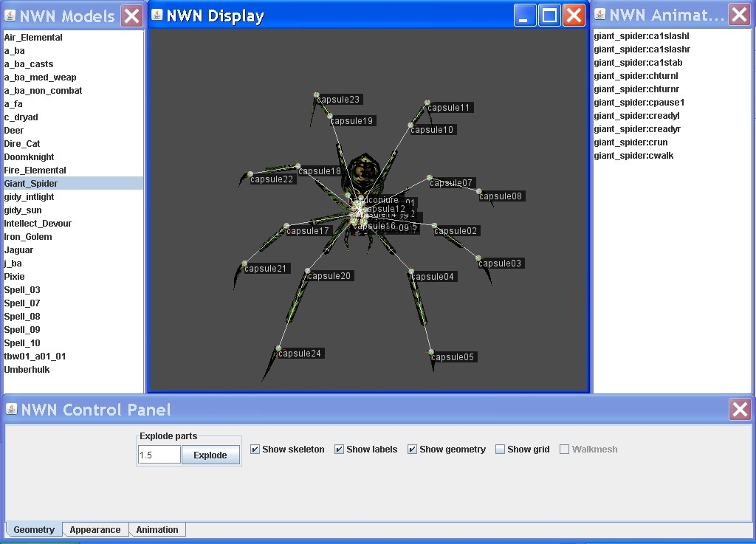Maximize the NWN Display window
This screenshot has width=756, height=544.
point(549,16)
